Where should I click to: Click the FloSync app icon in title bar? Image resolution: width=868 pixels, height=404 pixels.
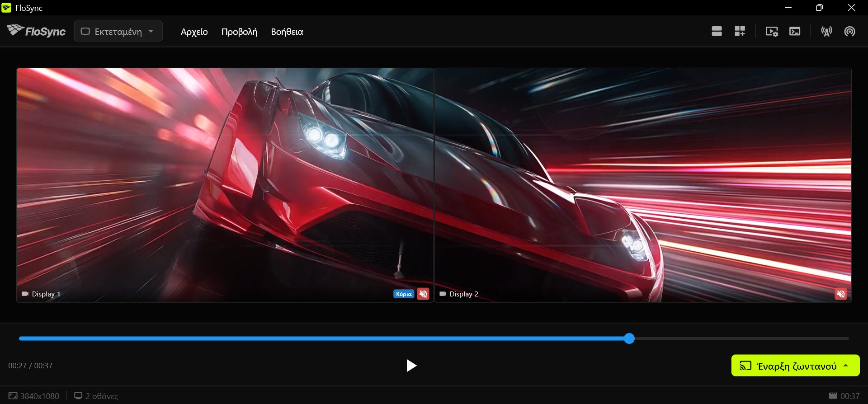6,8
